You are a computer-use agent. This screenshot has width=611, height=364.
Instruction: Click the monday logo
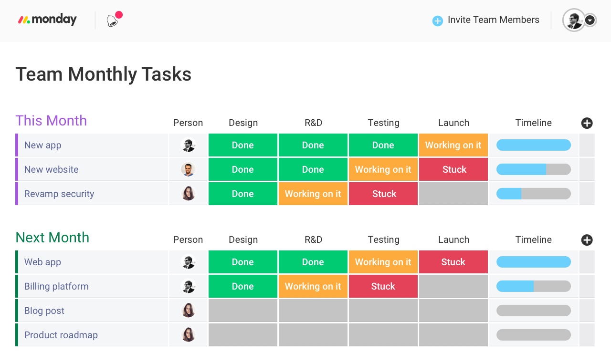click(x=47, y=20)
